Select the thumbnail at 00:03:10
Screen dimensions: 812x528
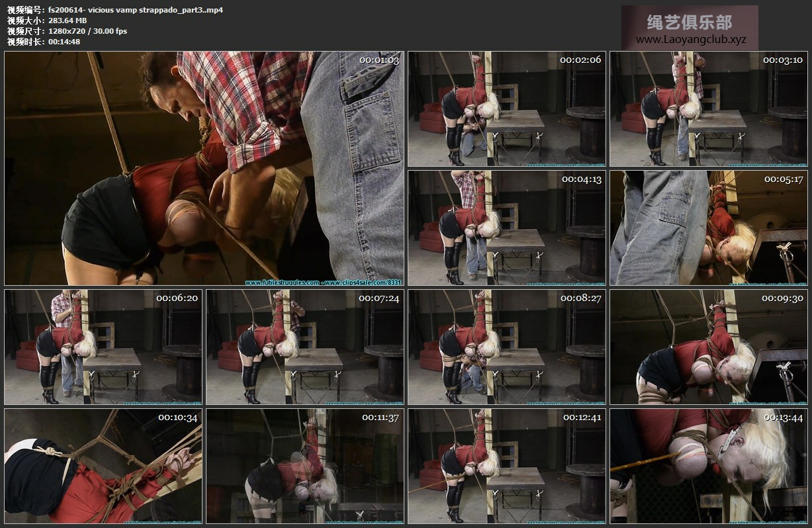[x=708, y=109]
